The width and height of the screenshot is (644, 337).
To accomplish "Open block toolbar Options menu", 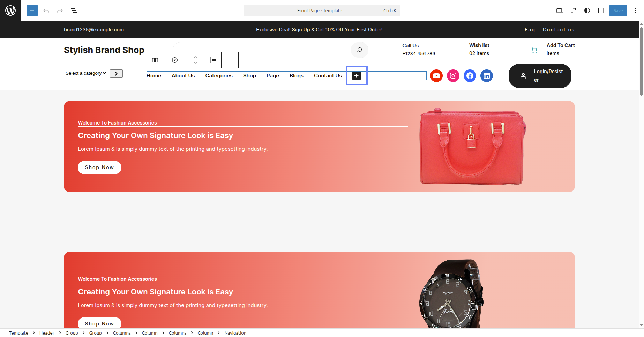I will click(x=230, y=60).
